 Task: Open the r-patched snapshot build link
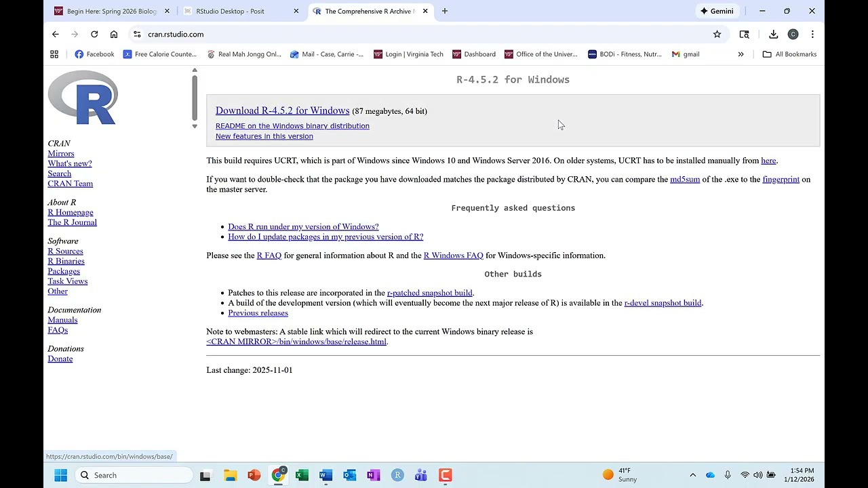point(429,293)
